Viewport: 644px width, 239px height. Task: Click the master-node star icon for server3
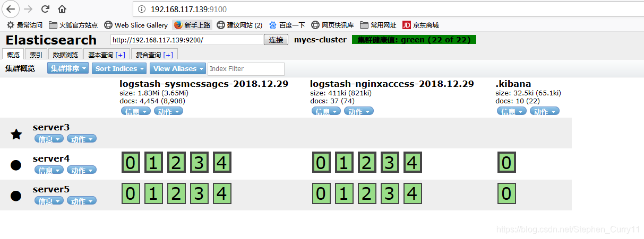16,134
